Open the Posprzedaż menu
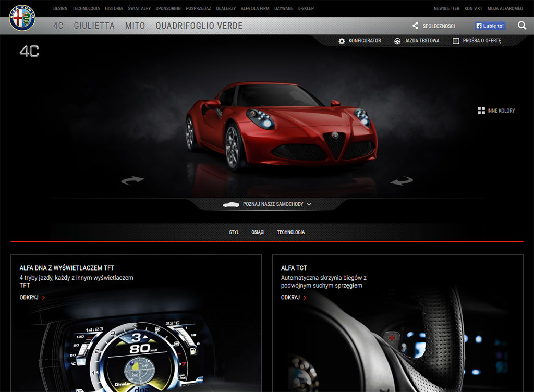 point(199,8)
